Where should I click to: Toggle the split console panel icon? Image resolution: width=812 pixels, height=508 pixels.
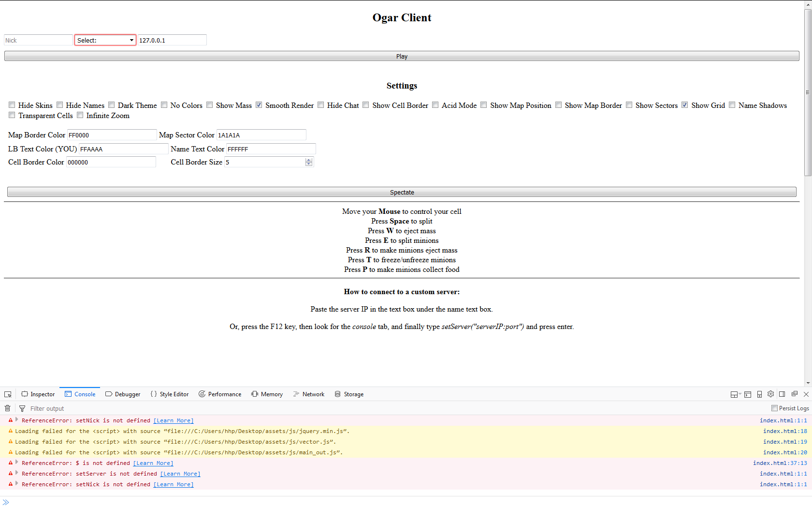[747, 394]
